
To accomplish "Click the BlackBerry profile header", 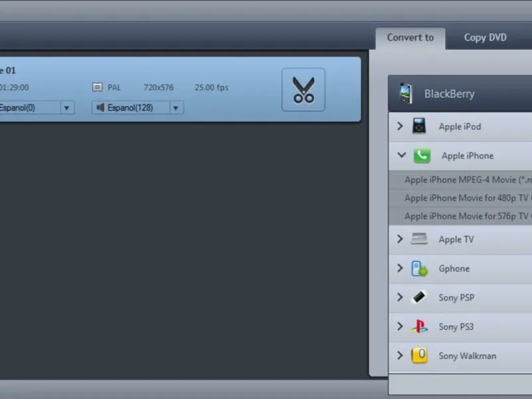I will (x=460, y=94).
